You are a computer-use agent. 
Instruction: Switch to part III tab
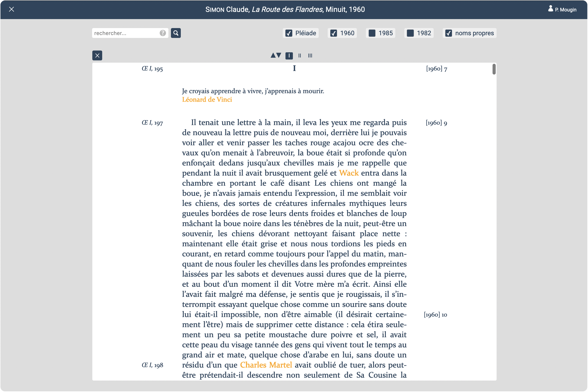[310, 55]
